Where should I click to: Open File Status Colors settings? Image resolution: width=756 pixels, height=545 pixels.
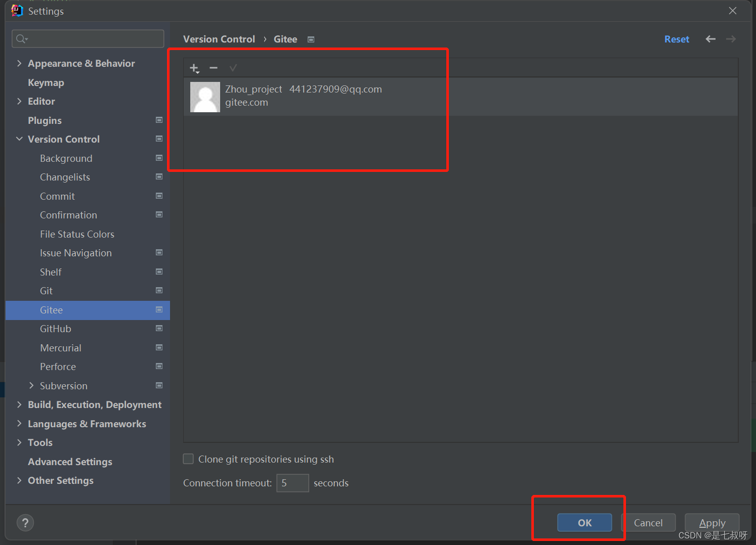[77, 234]
